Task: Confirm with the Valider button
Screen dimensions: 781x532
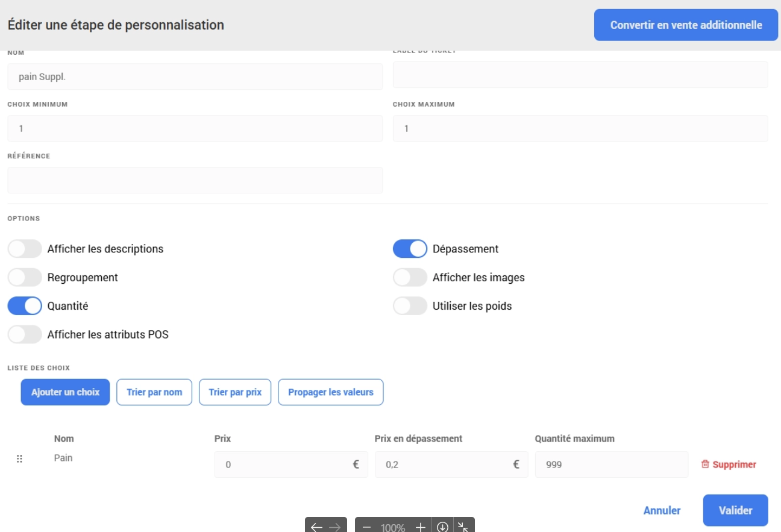Action: [735, 510]
